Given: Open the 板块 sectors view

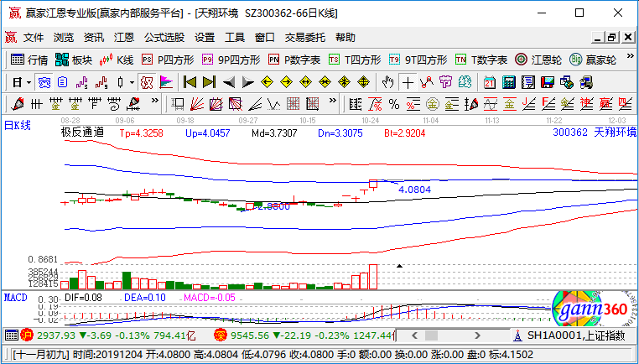Looking at the screenshot, I should tap(74, 60).
